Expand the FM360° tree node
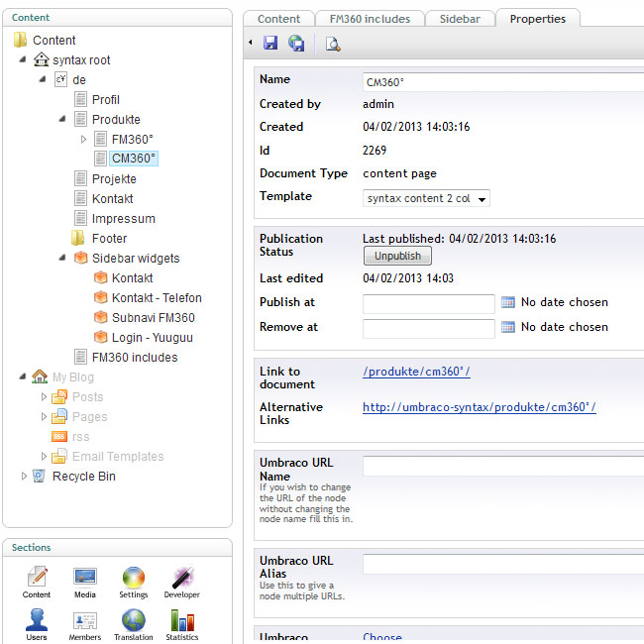The image size is (644, 644). (x=84, y=140)
